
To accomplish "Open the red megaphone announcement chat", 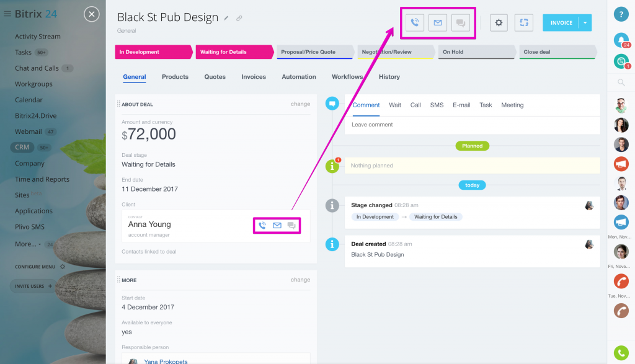I will 621,164.
